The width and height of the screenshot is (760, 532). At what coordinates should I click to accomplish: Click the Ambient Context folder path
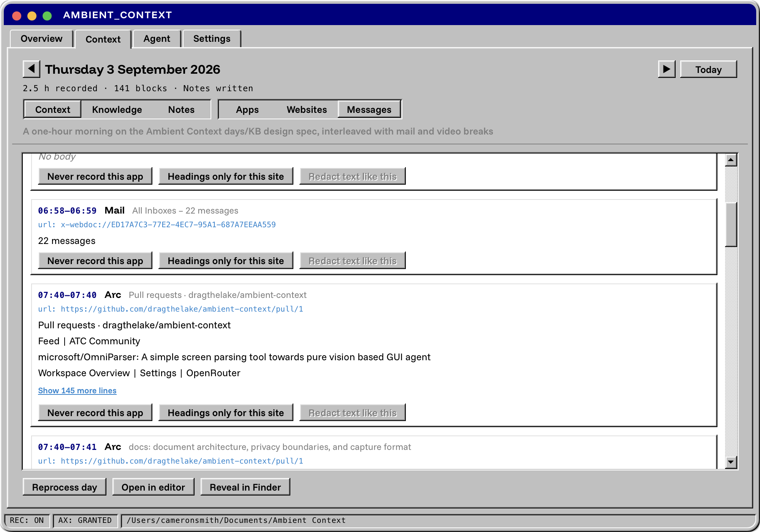(x=236, y=520)
